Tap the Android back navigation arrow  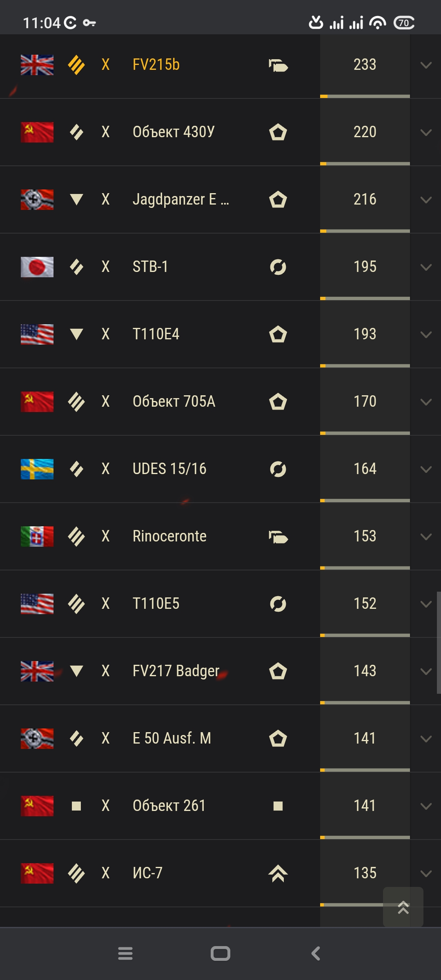tap(316, 953)
